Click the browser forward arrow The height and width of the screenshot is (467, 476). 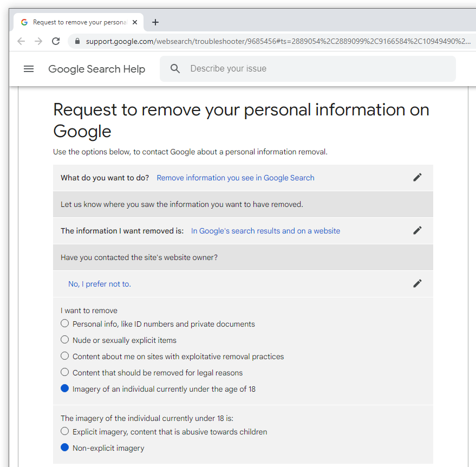tap(38, 41)
